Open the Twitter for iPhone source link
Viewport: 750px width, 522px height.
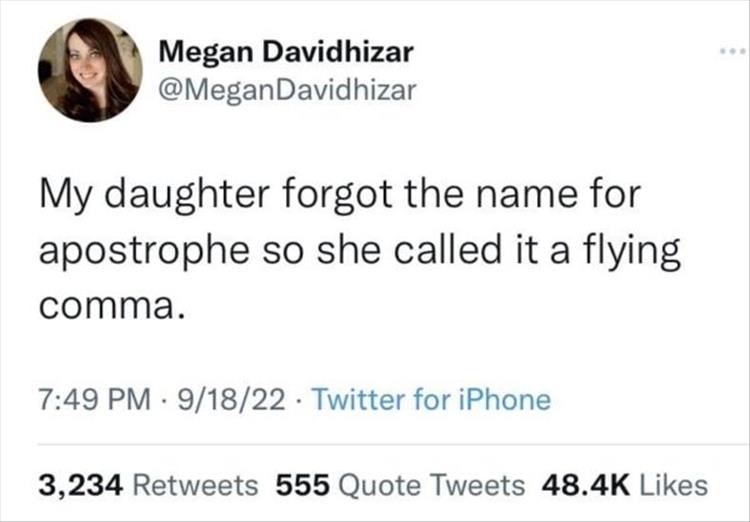(x=431, y=400)
